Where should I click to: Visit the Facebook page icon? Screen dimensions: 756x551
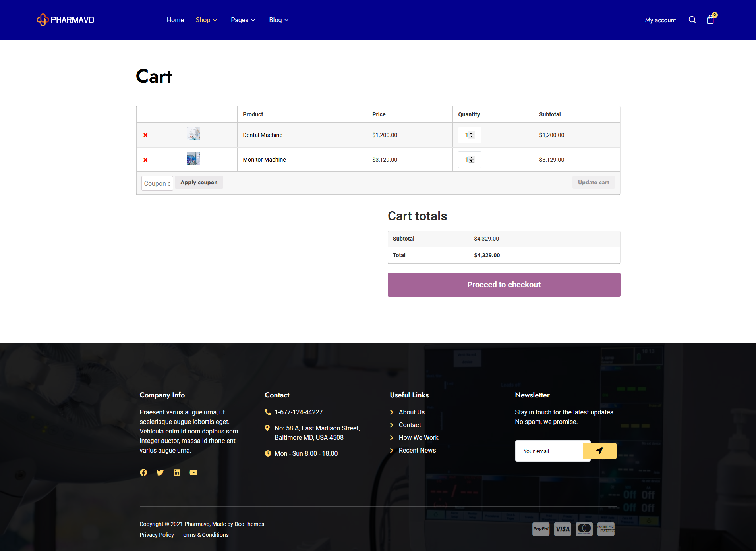point(143,472)
